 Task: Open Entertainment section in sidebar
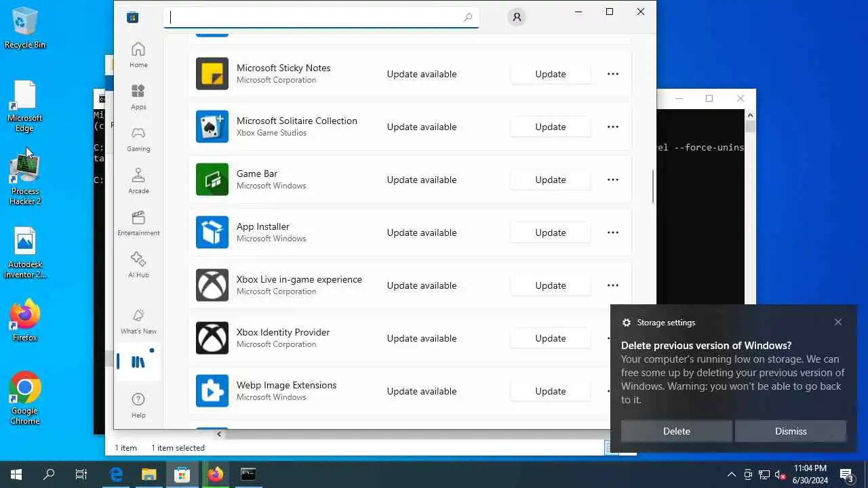[138, 223]
